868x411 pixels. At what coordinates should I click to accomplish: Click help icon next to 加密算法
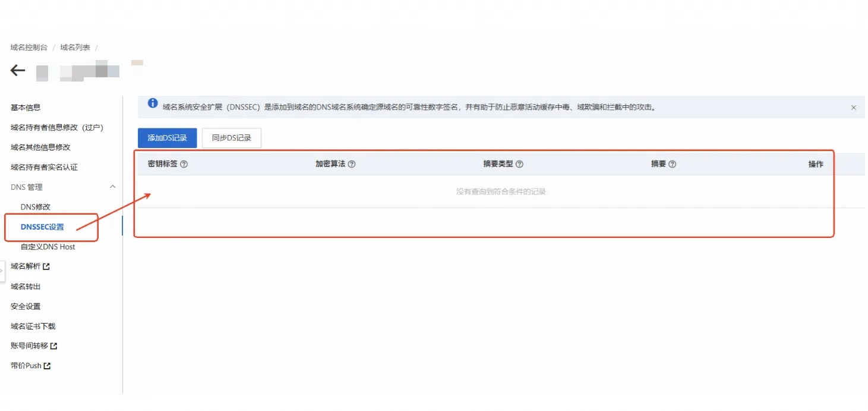352,164
